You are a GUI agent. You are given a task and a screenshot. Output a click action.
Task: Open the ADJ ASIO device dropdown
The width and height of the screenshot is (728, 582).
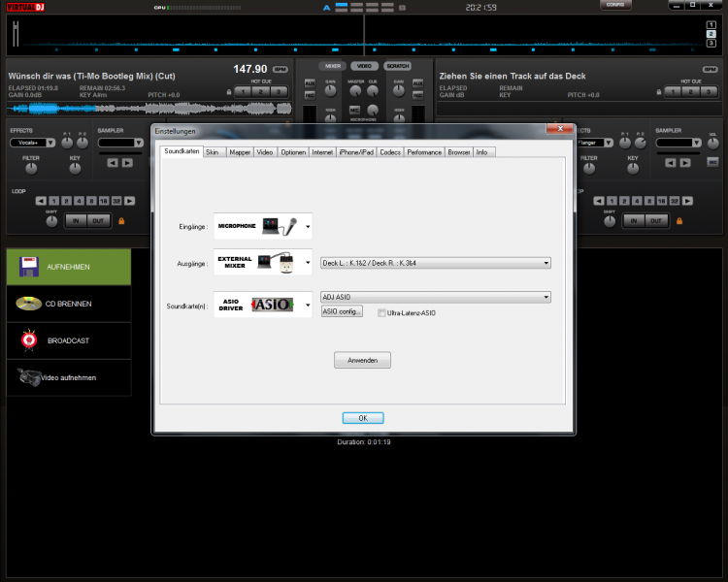[x=436, y=297]
